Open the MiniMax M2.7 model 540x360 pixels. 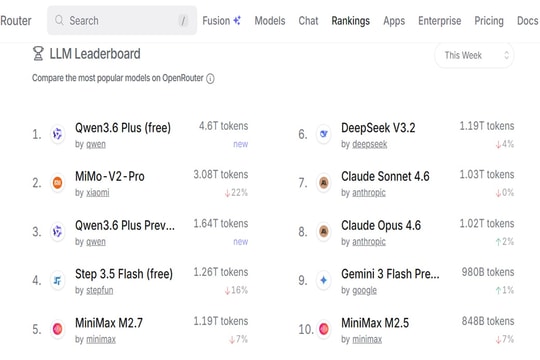tap(109, 323)
